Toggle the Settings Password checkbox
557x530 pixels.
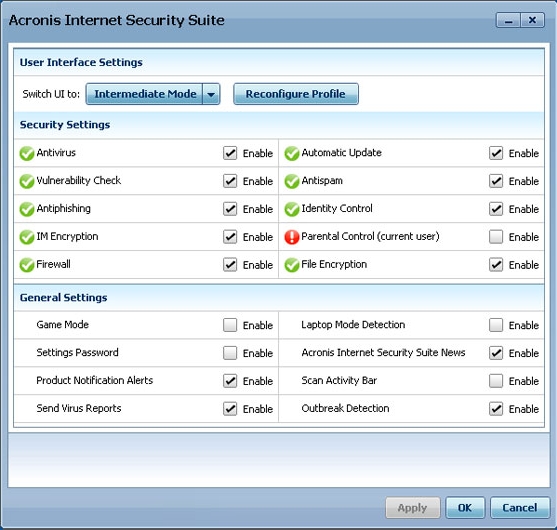click(230, 353)
